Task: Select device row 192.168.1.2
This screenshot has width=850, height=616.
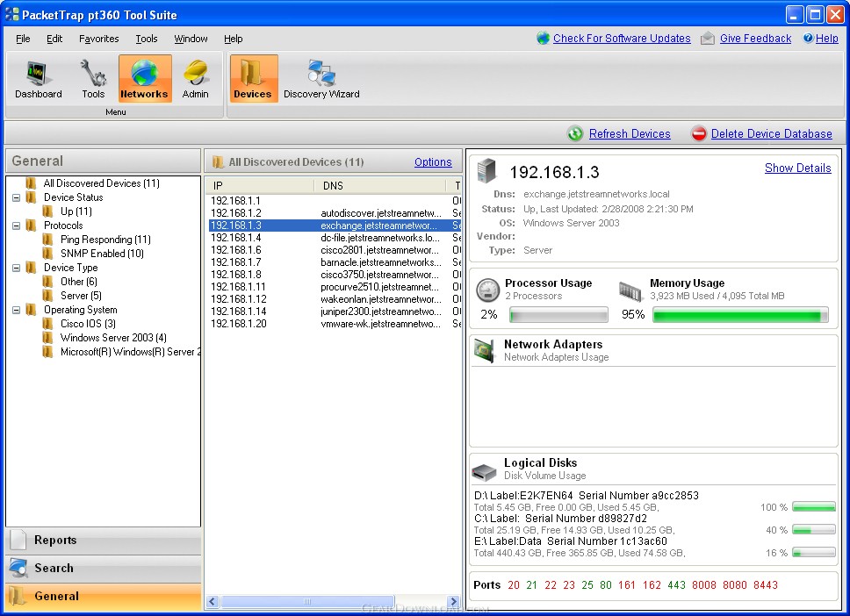Action: (335, 213)
